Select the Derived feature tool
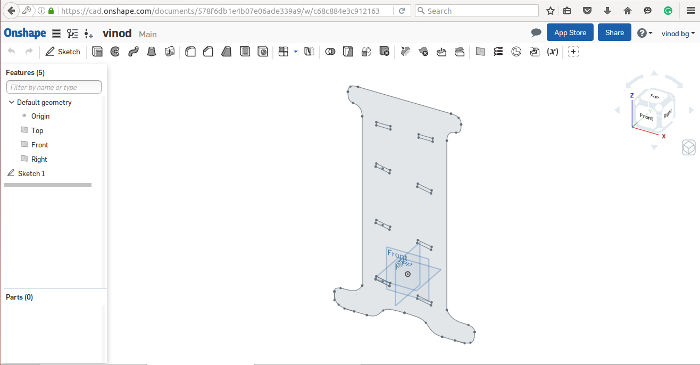The width and height of the screenshot is (700, 365). pyautogui.click(x=534, y=52)
